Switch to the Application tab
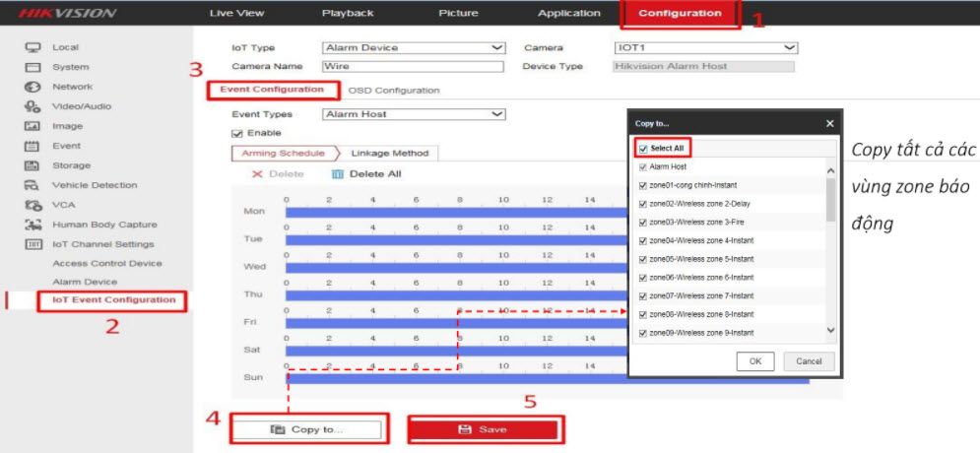The height and width of the screenshot is (453, 980). (568, 13)
